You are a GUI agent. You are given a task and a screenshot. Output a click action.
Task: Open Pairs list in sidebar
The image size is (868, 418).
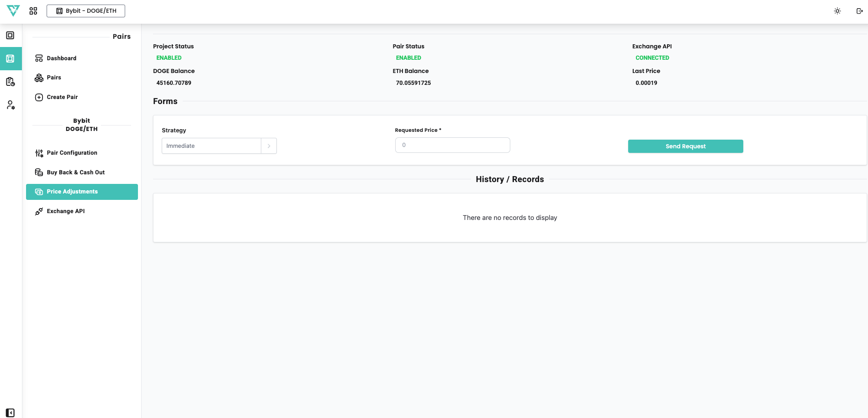(53, 78)
